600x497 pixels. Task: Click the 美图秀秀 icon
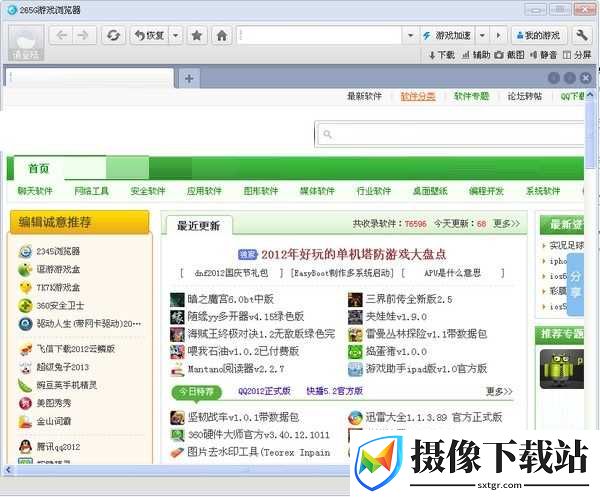(25, 403)
